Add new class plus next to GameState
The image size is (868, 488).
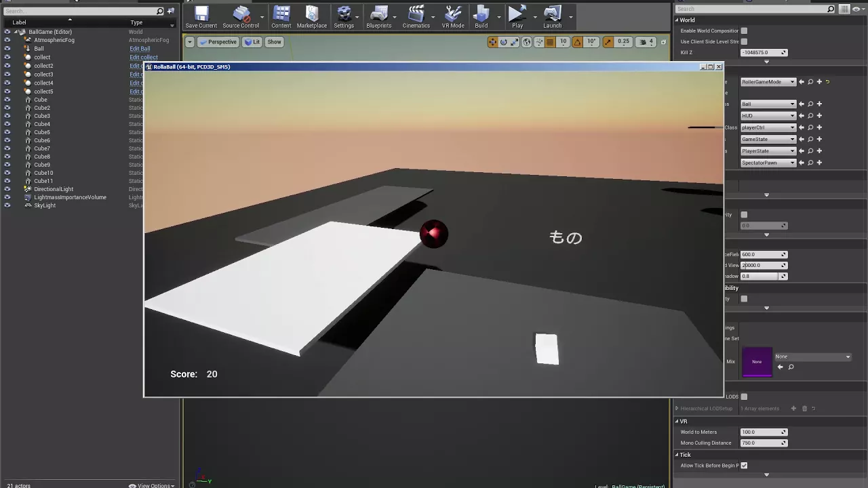[x=819, y=140]
